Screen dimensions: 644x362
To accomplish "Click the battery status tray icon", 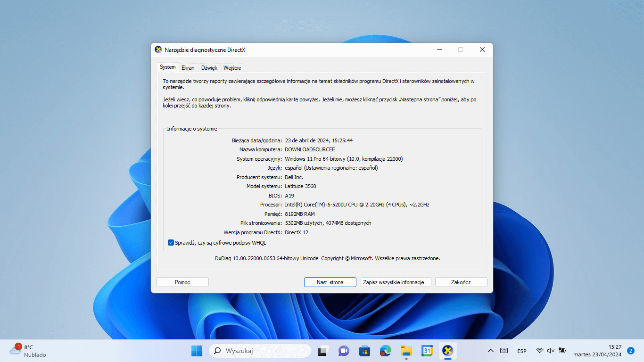I will (562, 351).
